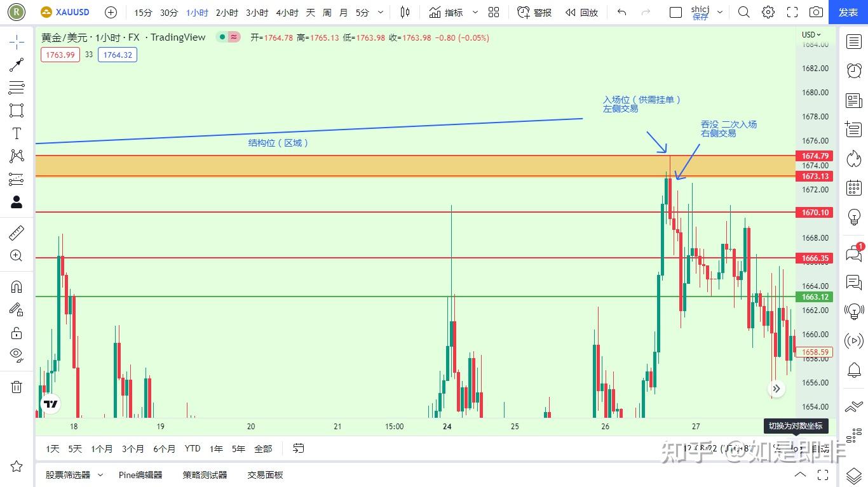Set date range to 1个月
The height and width of the screenshot is (487, 868).
tap(102, 449)
